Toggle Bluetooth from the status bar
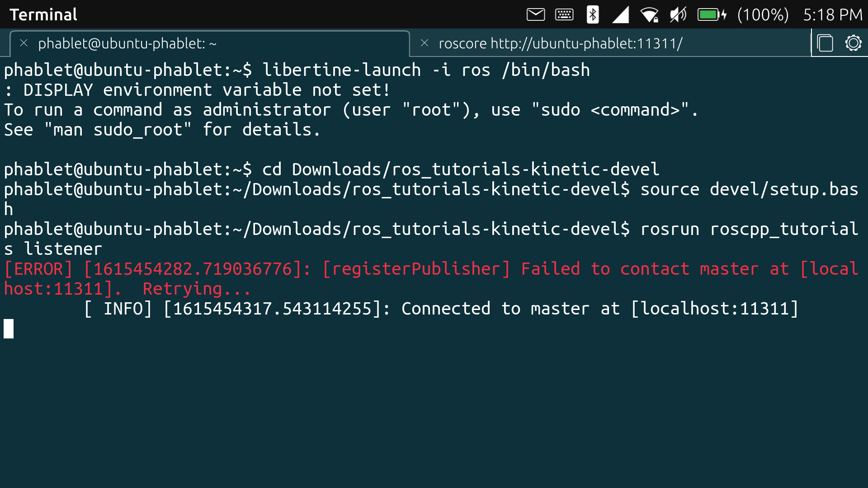The image size is (868, 488). [x=592, y=14]
